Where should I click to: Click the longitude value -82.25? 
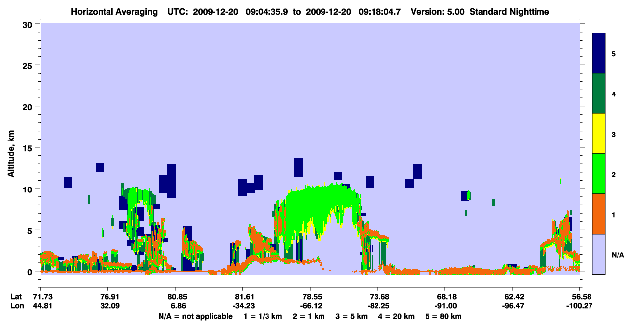click(x=377, y=306)
